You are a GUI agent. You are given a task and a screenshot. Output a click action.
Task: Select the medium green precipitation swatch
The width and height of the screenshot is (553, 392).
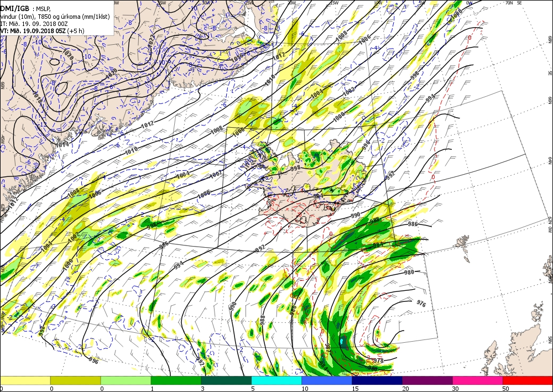point(176,380)
